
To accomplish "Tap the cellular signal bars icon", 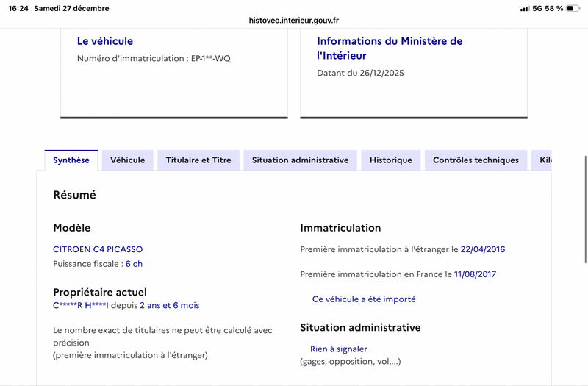I will point(524,9).
